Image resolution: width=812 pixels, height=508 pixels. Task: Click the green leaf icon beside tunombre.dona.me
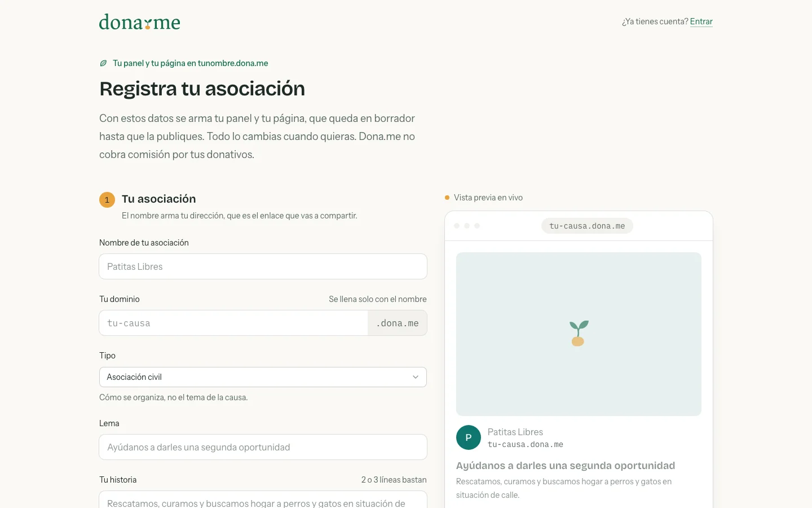point(103,63)
